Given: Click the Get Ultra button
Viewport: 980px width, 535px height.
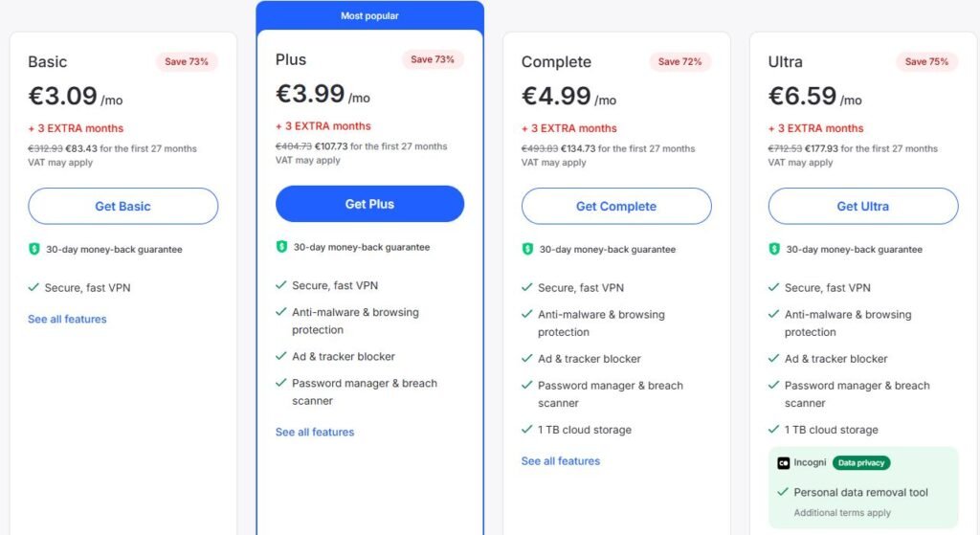Looking at the screenshot, I should pyautogui.click(x=863, y=207).
